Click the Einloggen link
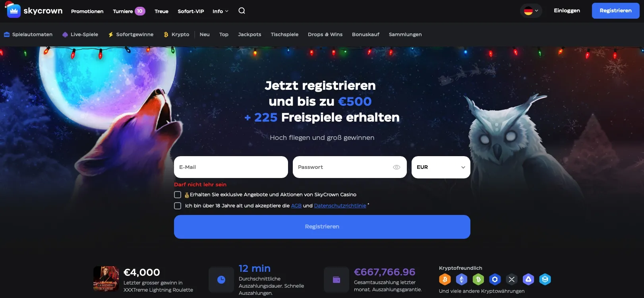Image resolution: width=644 pixels, height=298 pixels. click(x=567, y=11)
